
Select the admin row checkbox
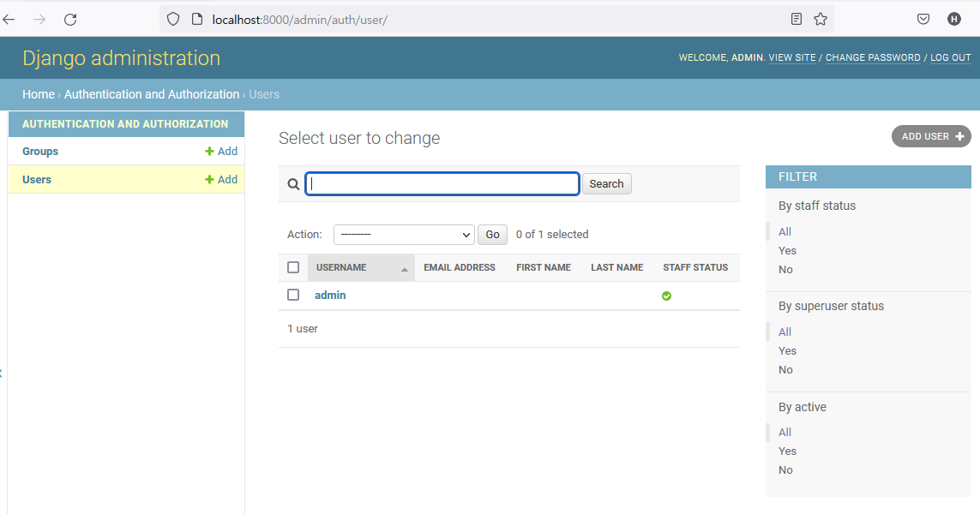coord(293,295)
